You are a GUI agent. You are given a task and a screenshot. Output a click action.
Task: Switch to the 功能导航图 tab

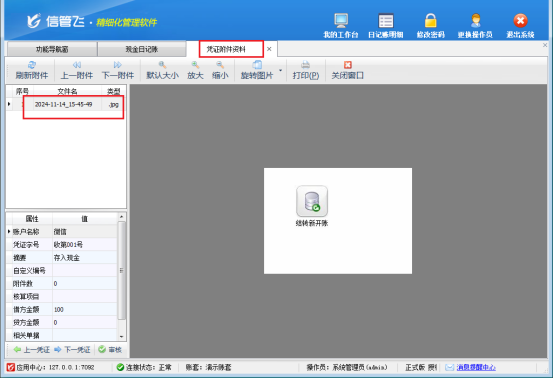pyautogui.click(x=52, y=49)
